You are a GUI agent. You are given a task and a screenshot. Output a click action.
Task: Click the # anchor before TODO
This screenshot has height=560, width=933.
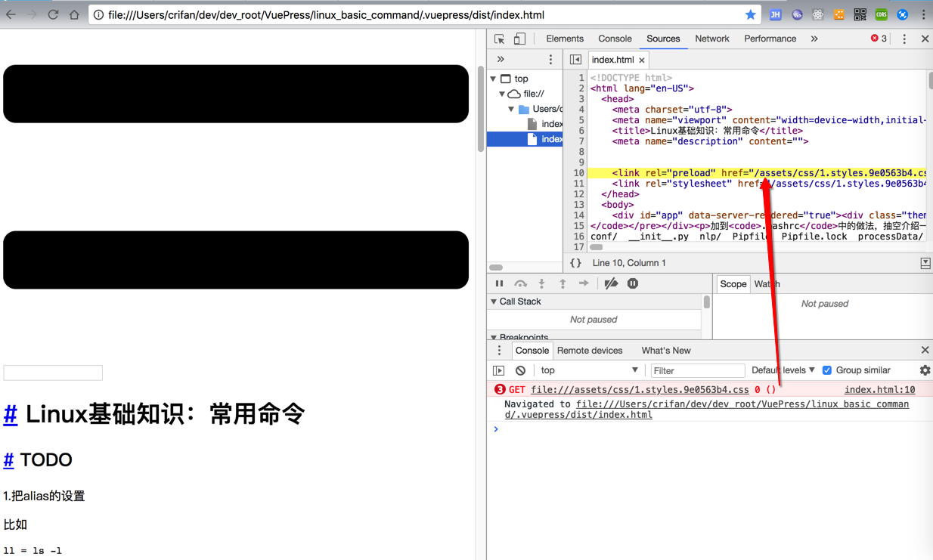point(8,459)
